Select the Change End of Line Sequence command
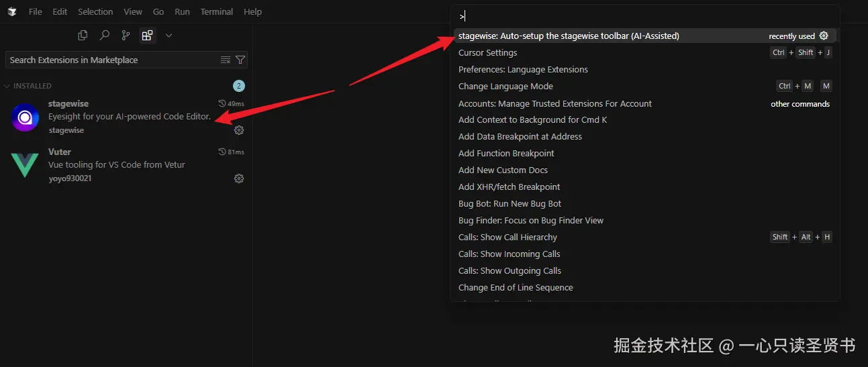This screenshot has width=868, height=367. point(644,287)
